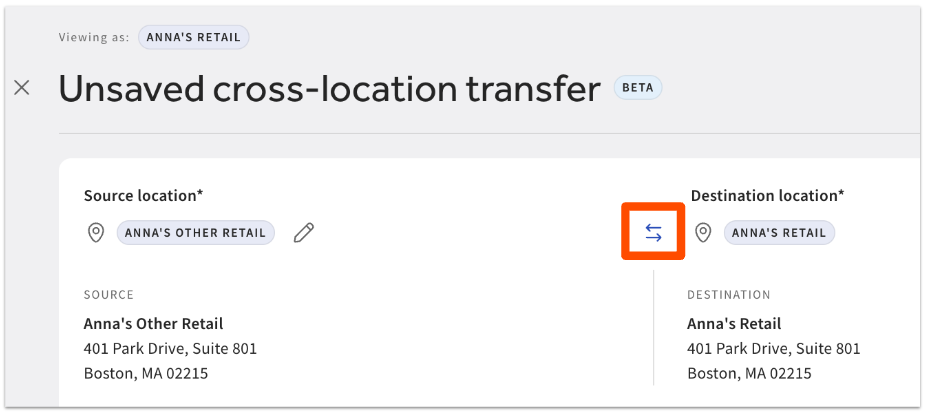Select the ANNA'S OTHER RETAIL source badge
The image size is (926, 415).
(196, 233)
